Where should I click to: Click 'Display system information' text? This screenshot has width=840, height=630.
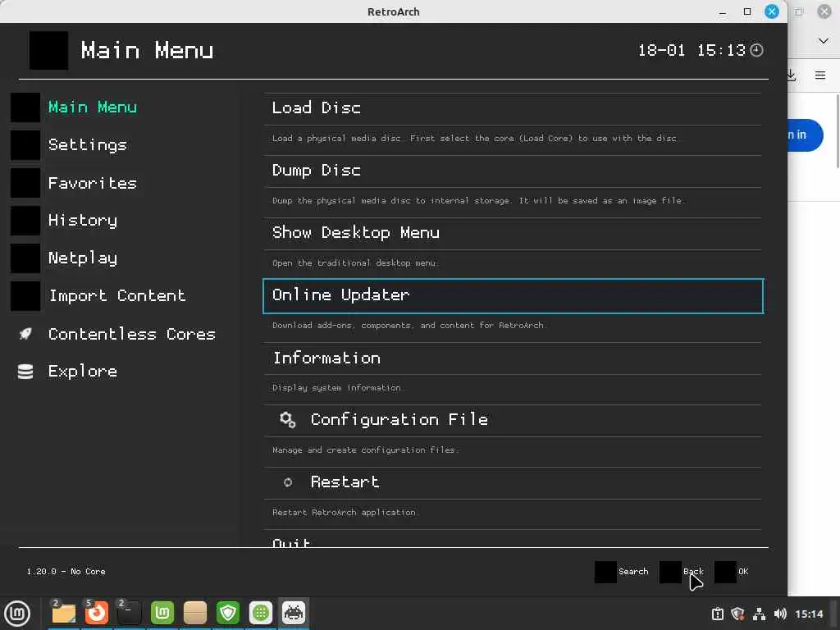336,388
